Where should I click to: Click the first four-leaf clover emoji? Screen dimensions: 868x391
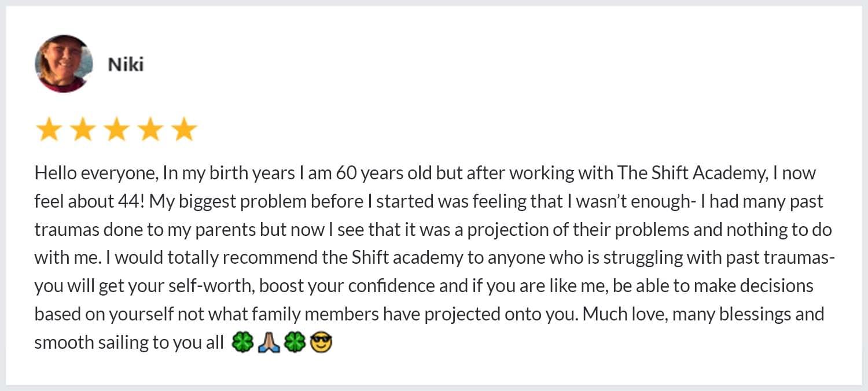pos(242,343)
